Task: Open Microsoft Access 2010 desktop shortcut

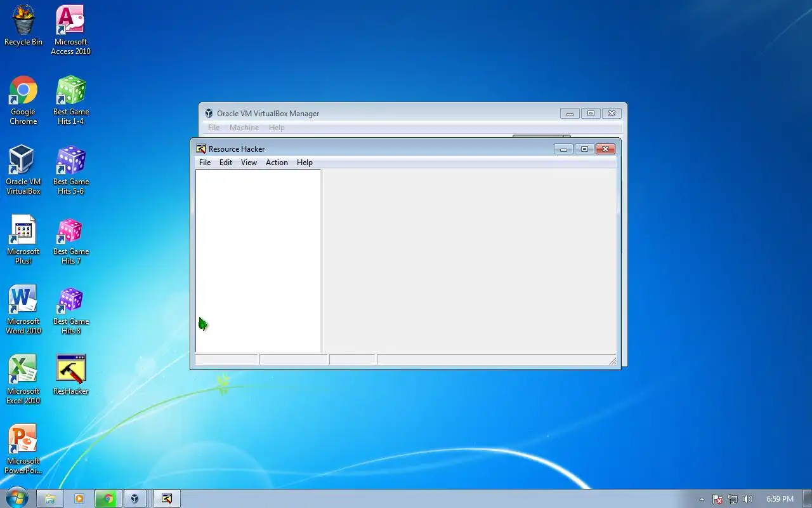Action: pos(70,30)
